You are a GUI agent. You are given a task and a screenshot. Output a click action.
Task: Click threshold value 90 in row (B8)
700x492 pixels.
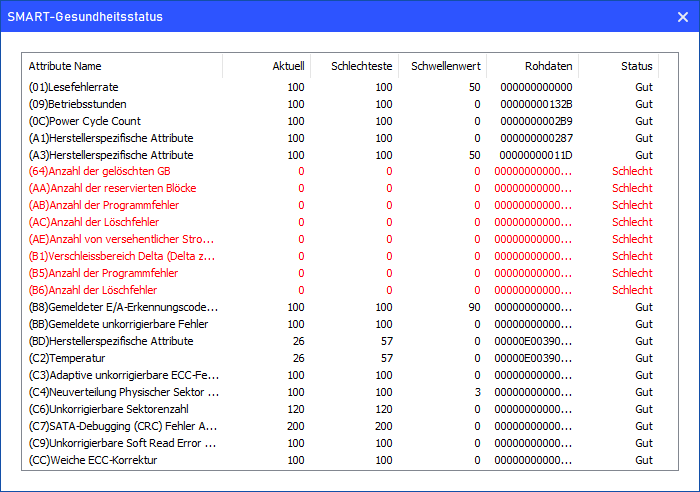475,307
